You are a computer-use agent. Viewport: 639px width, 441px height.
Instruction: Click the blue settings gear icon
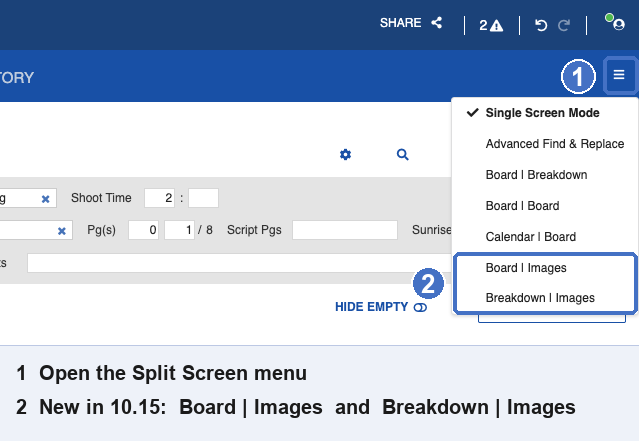click(x=345, y=154)
